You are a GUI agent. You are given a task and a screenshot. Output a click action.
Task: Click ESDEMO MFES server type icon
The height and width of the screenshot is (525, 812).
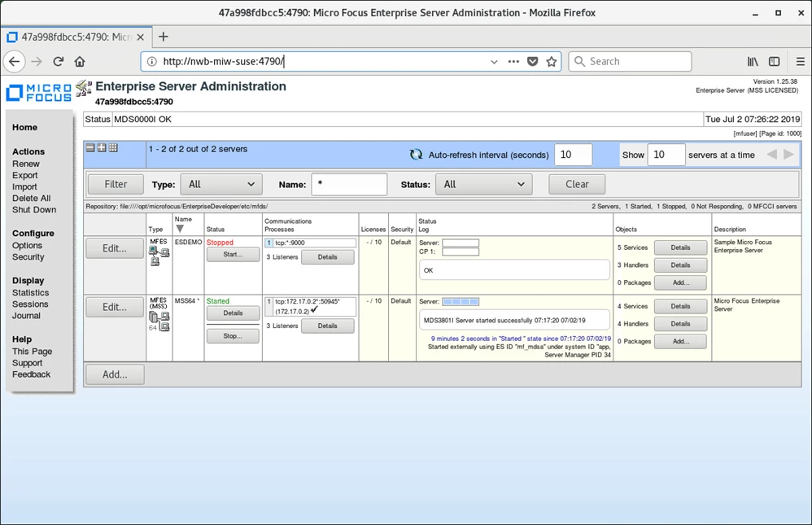click(x=159, y=256)
